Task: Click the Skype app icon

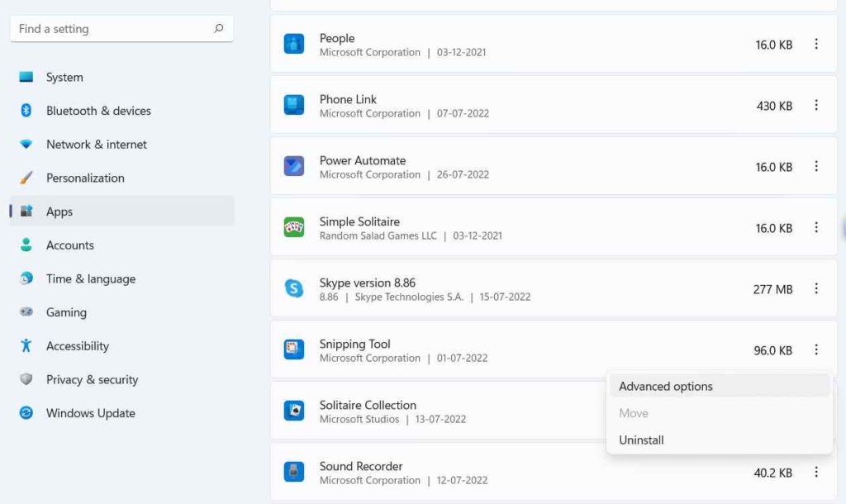Action: 294,289
